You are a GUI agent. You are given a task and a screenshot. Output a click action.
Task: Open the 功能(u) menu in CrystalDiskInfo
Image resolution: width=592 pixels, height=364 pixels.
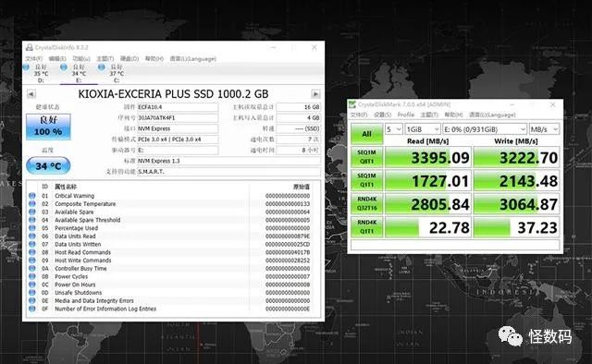coord(81,59)
